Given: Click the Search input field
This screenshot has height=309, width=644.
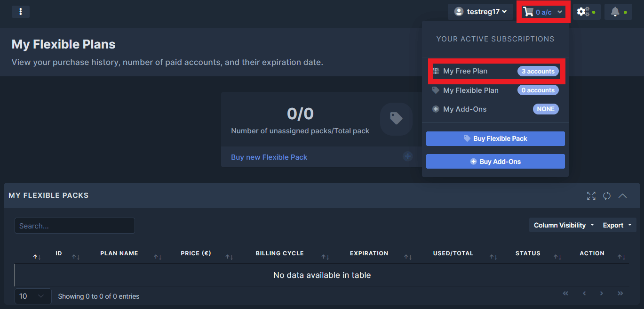Looking at the screenshot, I should coord(75,226).
